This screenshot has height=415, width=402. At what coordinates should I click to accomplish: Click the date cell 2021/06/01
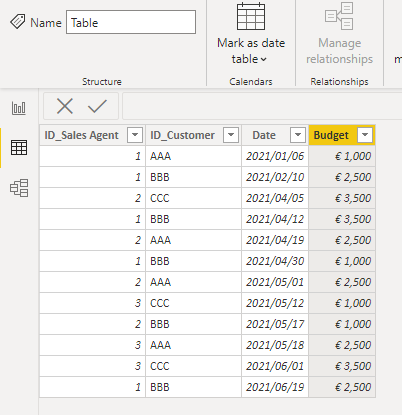click(x=275, y=366)
